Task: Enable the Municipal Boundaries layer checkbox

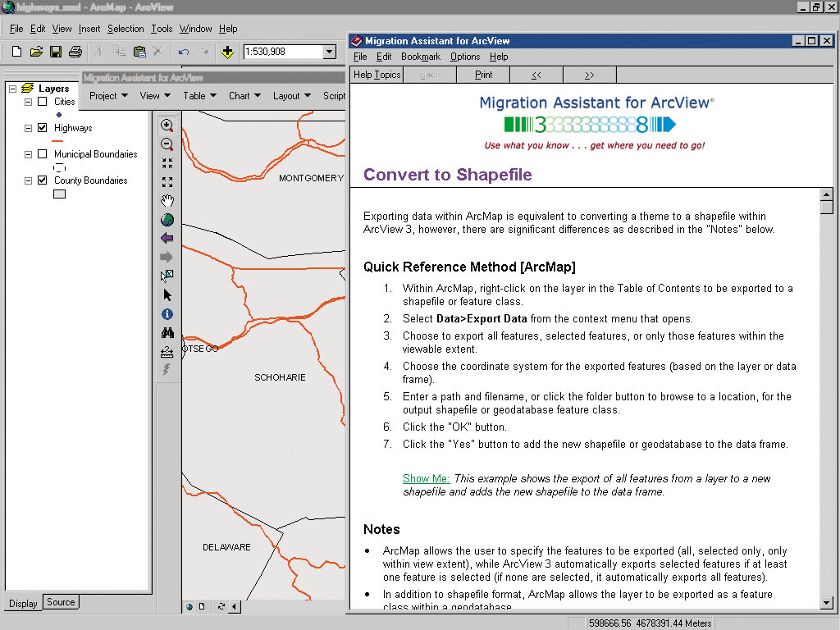Action: point(43,153)
